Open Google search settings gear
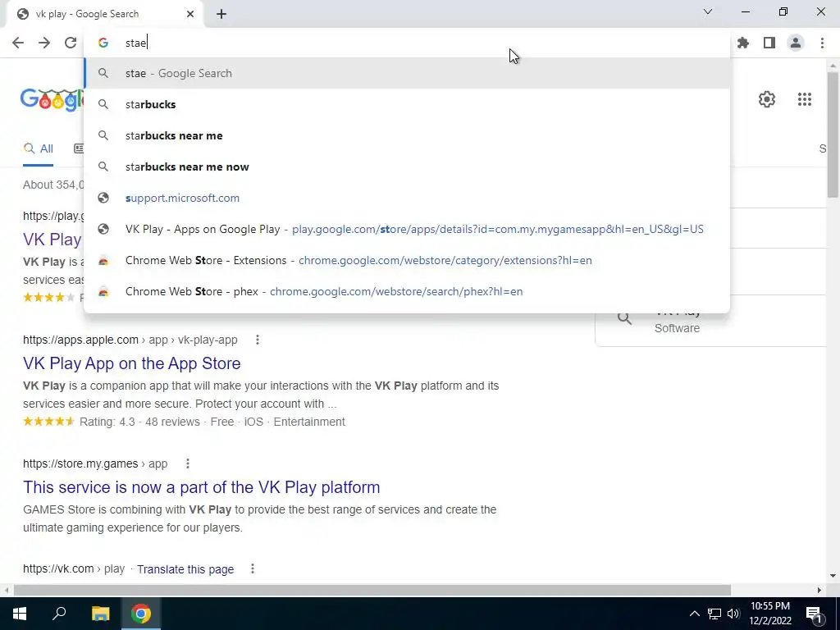This screenshot has height=630, width=840. [x=767, y=99]
